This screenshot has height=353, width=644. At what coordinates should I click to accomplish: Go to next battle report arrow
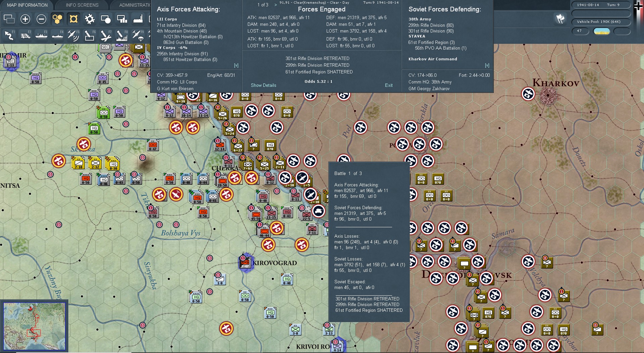tap(276, 5)
